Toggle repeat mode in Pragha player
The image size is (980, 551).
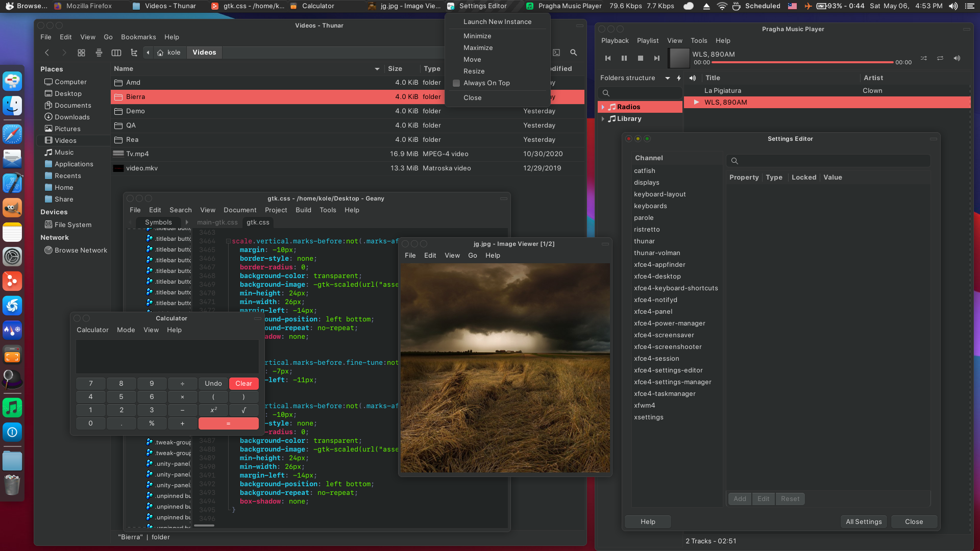(940, 58)
